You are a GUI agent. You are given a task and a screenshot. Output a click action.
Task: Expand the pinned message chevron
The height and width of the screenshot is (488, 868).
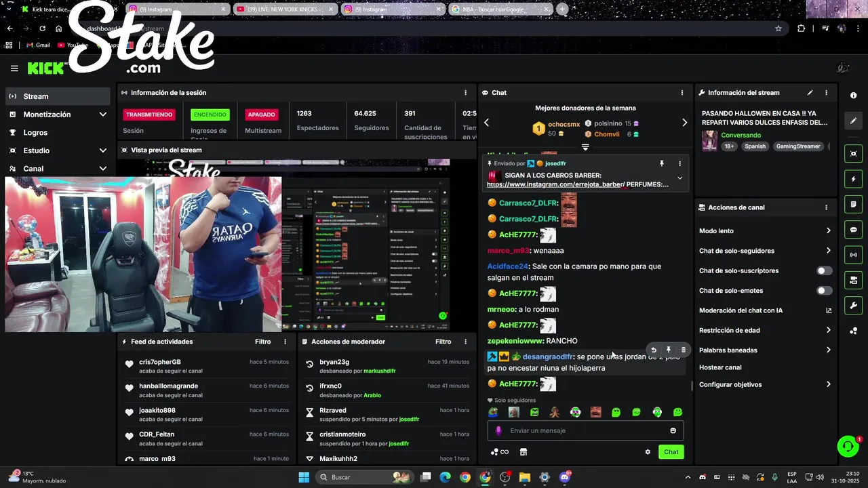[x=679, y=178]
